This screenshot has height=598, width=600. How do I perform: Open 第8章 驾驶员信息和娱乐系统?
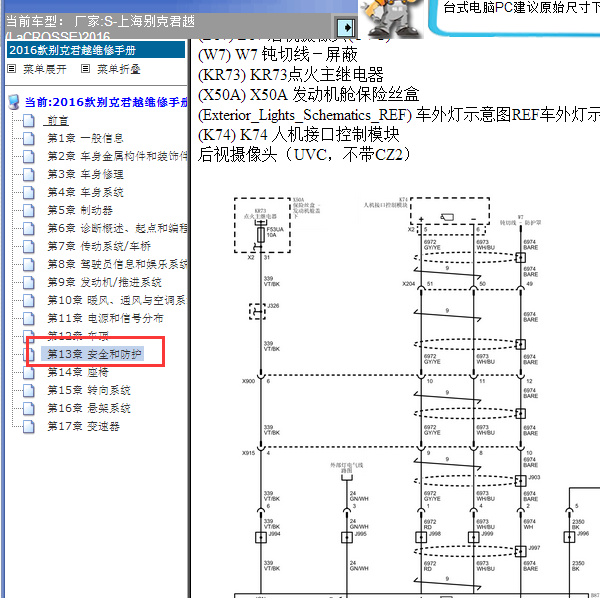117,264
